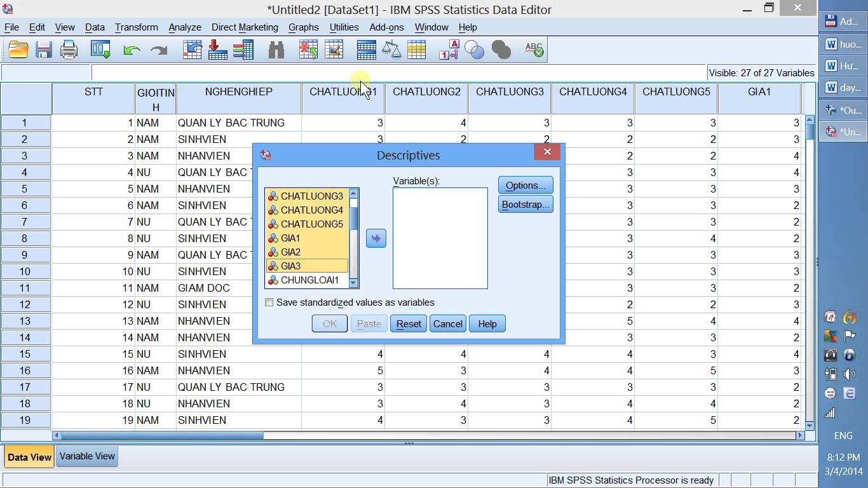Click the Paste button in dialog
The width and height of the screenshot is (868, 488).
click(x=369, y=323)
